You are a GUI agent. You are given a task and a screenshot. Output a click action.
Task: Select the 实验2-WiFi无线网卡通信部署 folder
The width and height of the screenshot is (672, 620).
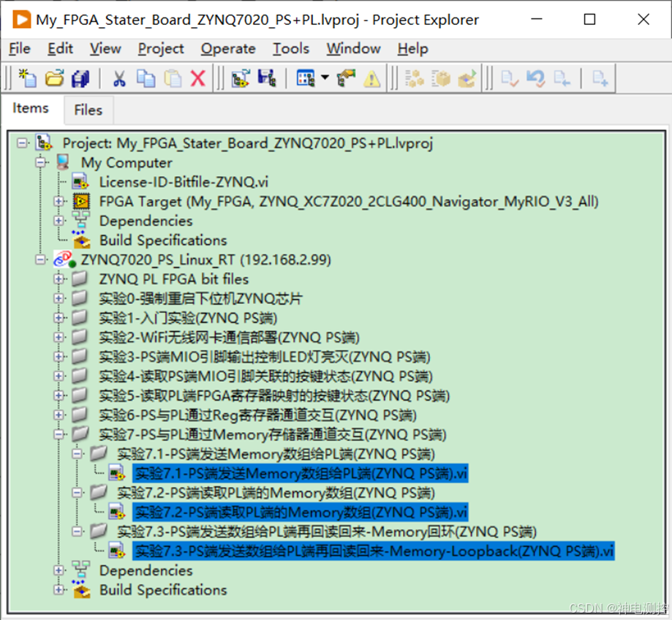[x=230, y=337]
